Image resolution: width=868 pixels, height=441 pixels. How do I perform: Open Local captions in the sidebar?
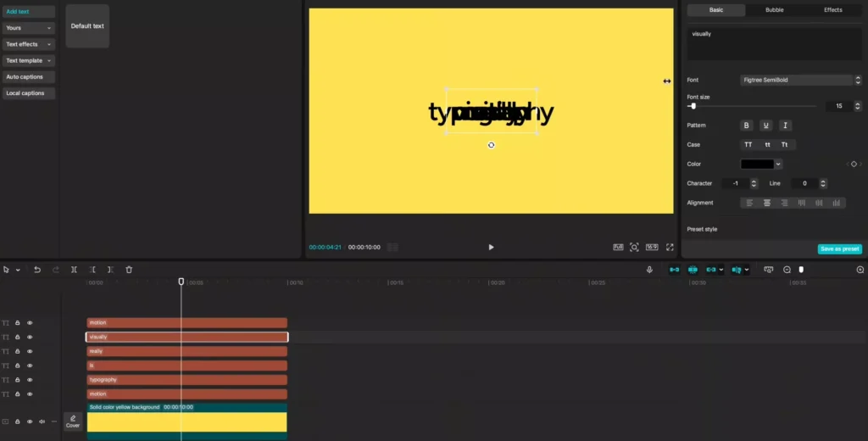(x=28, y=93)
